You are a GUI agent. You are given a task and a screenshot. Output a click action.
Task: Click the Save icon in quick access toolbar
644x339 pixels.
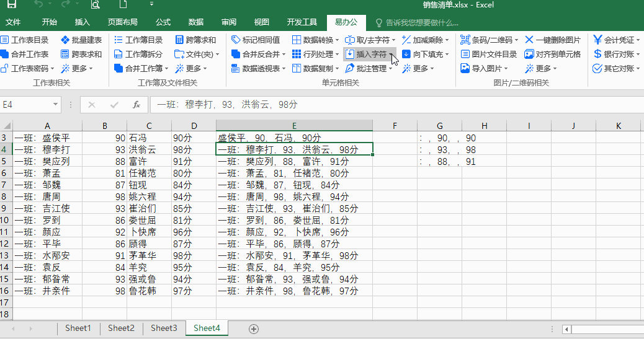coord(12,4)
